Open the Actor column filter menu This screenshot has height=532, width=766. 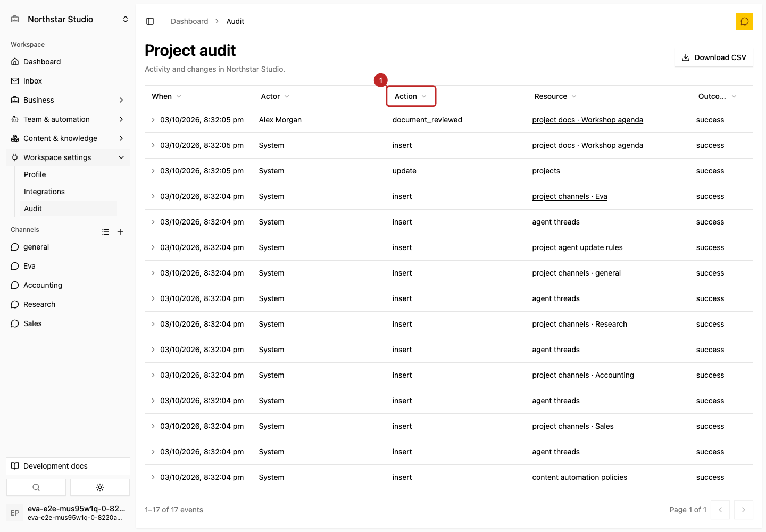(x=275, y=96)
